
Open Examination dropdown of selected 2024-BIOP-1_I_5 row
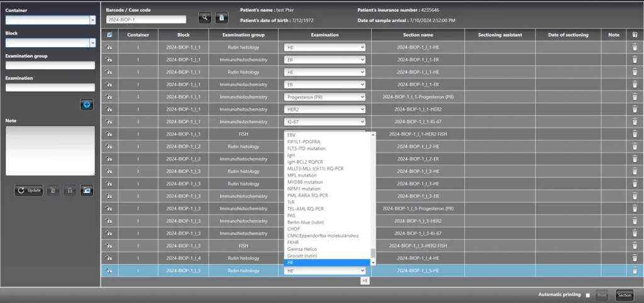(x=325, y=270)
